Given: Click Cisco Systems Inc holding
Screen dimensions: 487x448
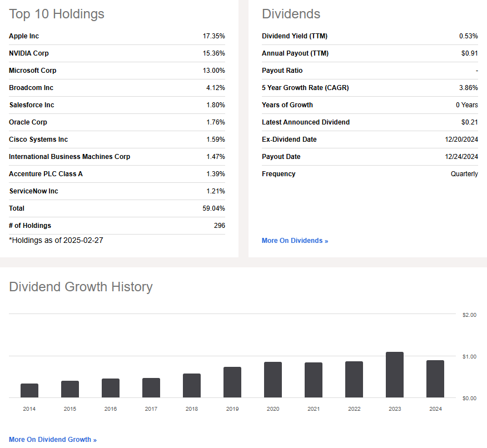Looking at the screenshot, I should (x=38, y=140).
